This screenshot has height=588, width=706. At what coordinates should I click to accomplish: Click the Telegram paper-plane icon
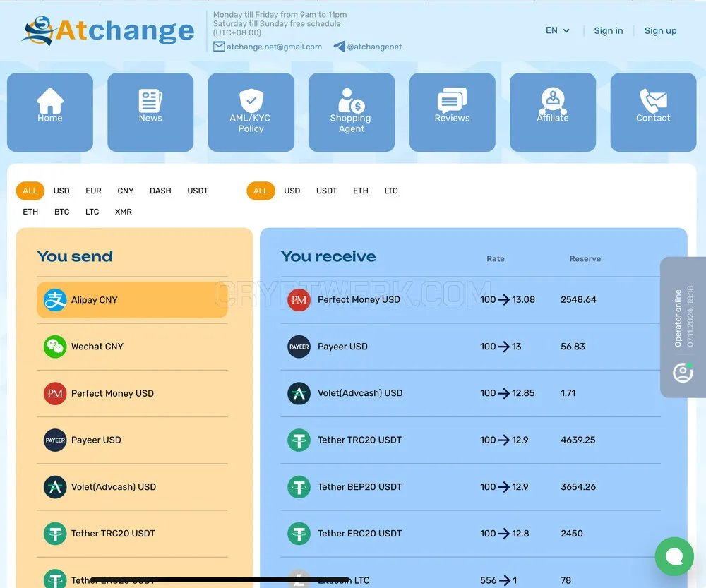tap(340, 47)
